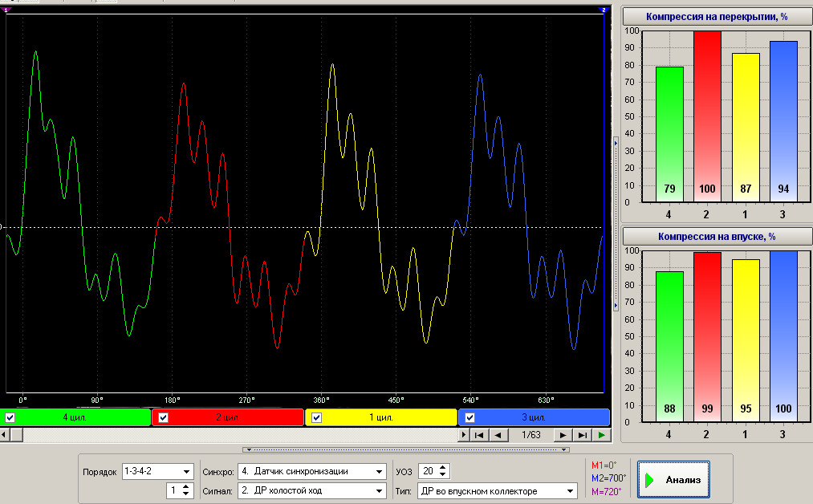Go to the previous frame
813x504 pixels.
[x=498, y=435]
